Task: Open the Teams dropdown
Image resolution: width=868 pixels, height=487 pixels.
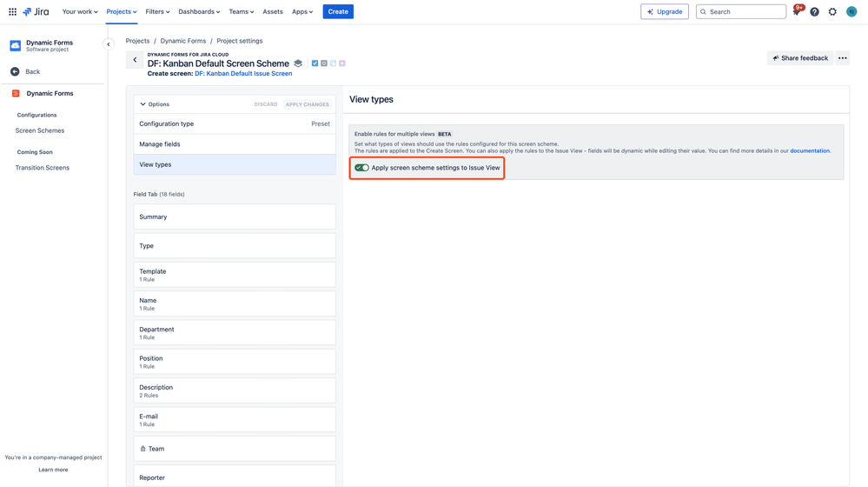Action: pyautogui.click(x=242, y=11)
